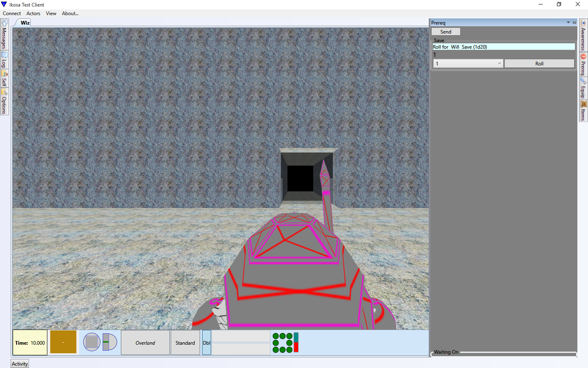Image resolution: width=588 pixels, height=368 pixels.
Task: Pin the Prereq panel with auto-hide pin
Action: (x=574, y=22)
